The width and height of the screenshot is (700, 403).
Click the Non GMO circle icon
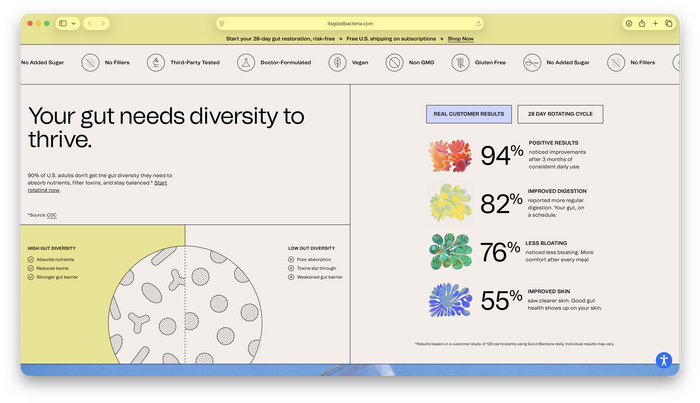tap(395, 63)
